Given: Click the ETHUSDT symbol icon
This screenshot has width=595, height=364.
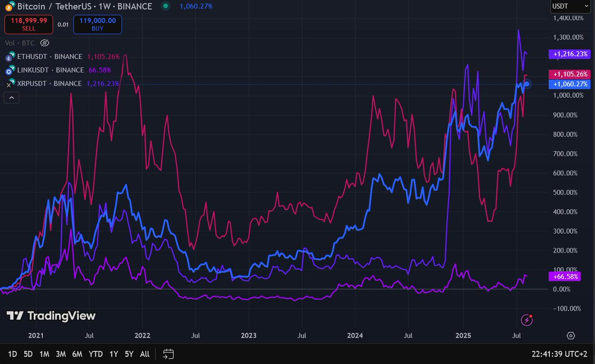Looking at the screenshot, I should pos(9,57).
